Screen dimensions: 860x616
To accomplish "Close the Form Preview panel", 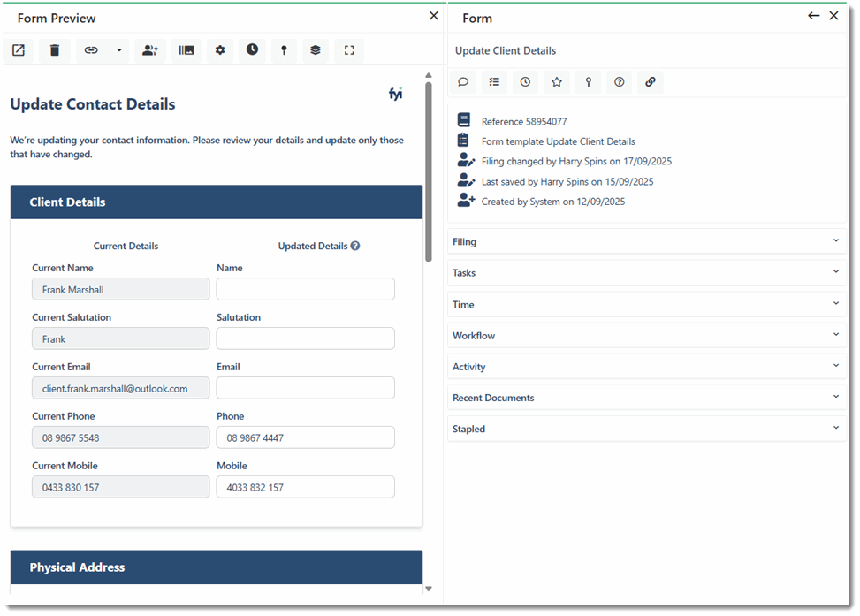I will coord(434,16).
